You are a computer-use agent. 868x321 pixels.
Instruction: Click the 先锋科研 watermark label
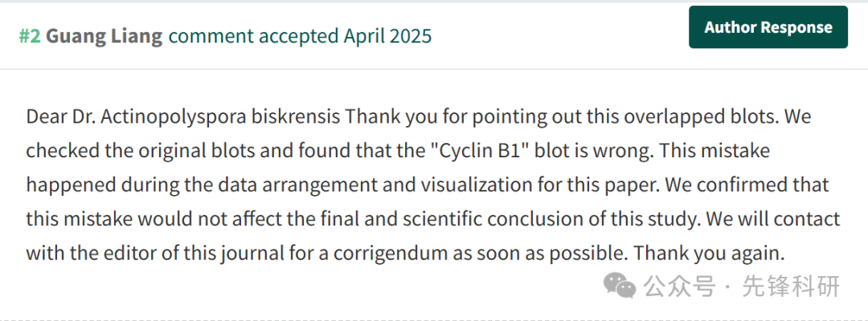(791, 286)
